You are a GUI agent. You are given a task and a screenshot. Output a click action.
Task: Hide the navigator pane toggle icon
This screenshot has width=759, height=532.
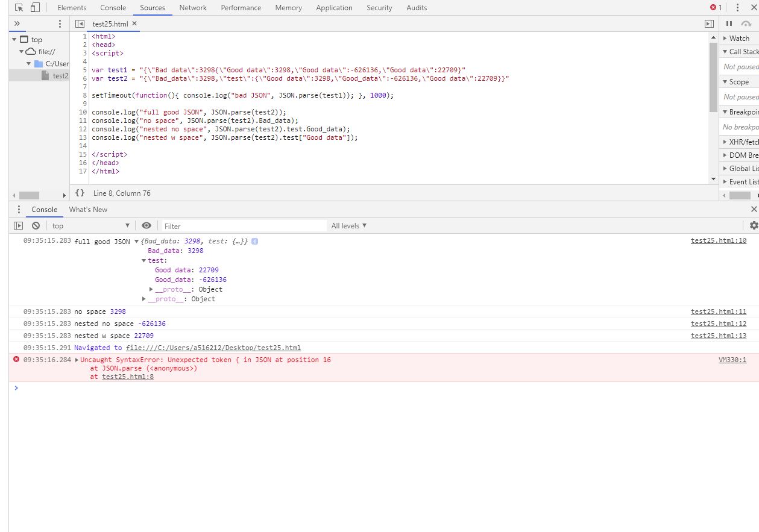(80, 23)
